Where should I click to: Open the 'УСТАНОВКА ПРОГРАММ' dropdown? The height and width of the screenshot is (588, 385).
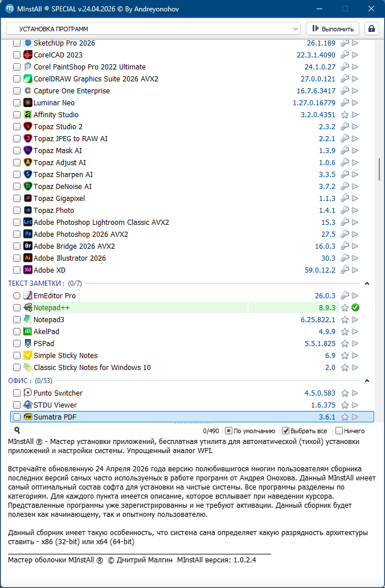point(153,28)
